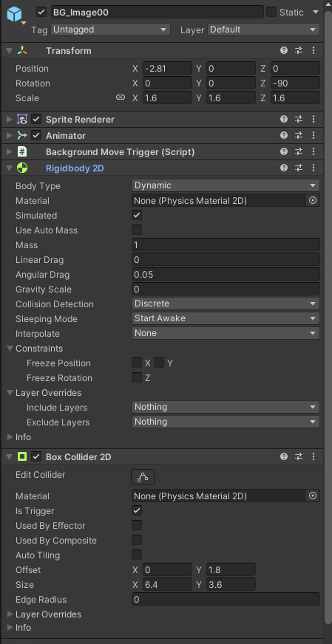332x644 pixels.
Task: Open Box Collider 2D help icon
Action: (284, 456)
